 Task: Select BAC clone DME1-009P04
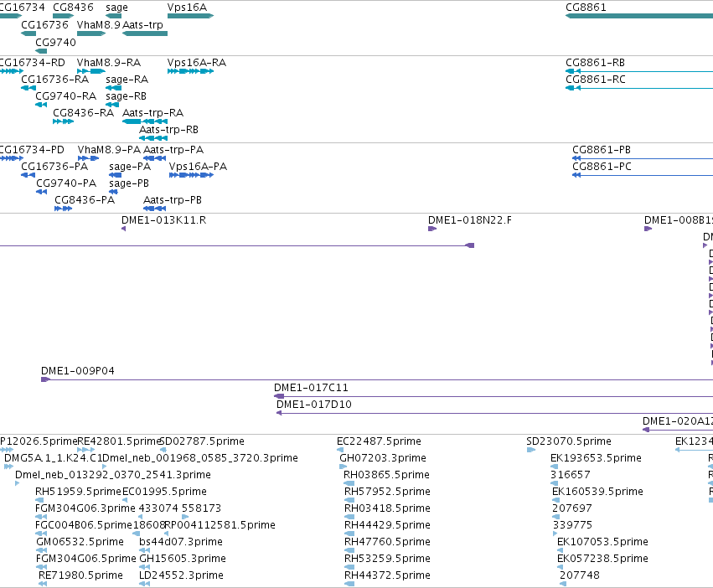pyautogui.click(x=377, y=379)
